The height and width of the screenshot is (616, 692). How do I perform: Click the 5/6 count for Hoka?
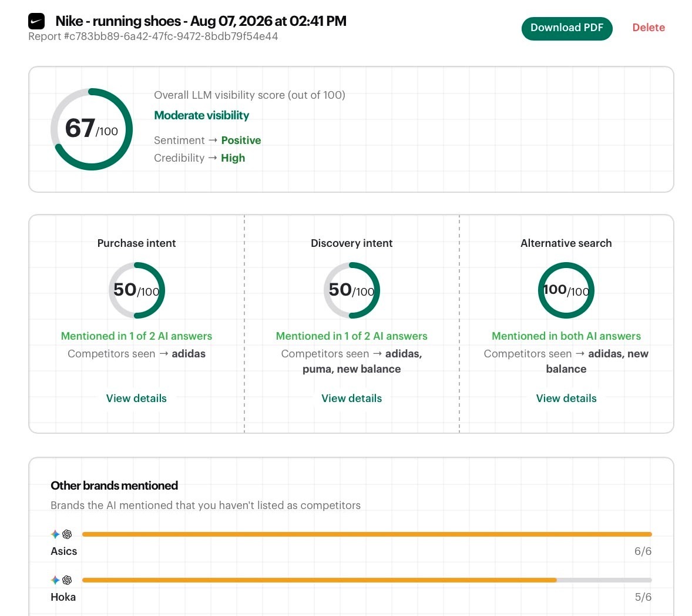[x=643, y=597]
